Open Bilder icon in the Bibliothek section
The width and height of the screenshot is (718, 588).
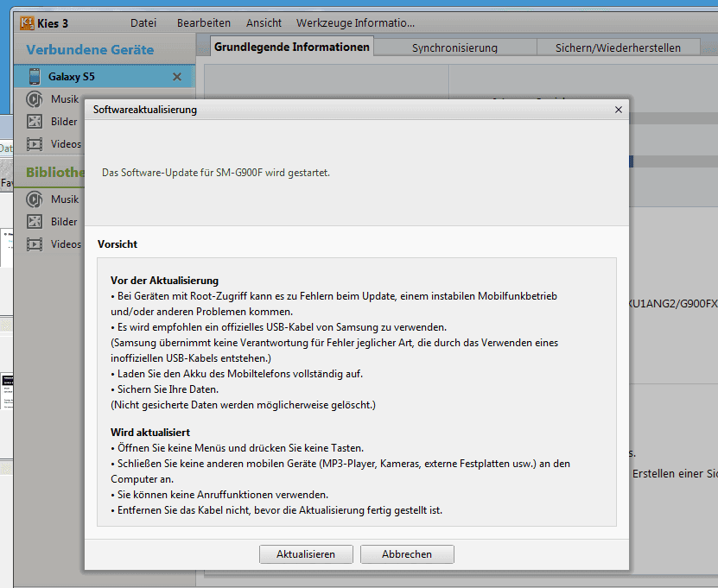point(35,222)
